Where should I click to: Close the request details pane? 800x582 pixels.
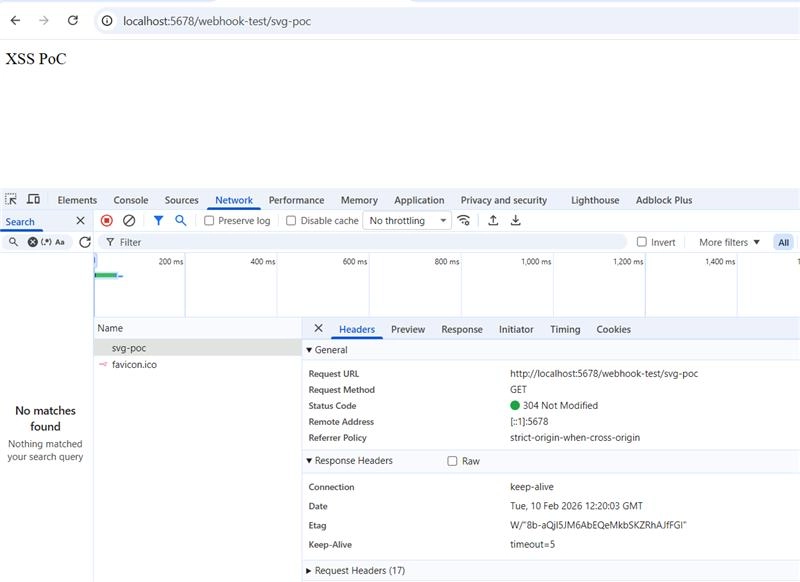318,328
